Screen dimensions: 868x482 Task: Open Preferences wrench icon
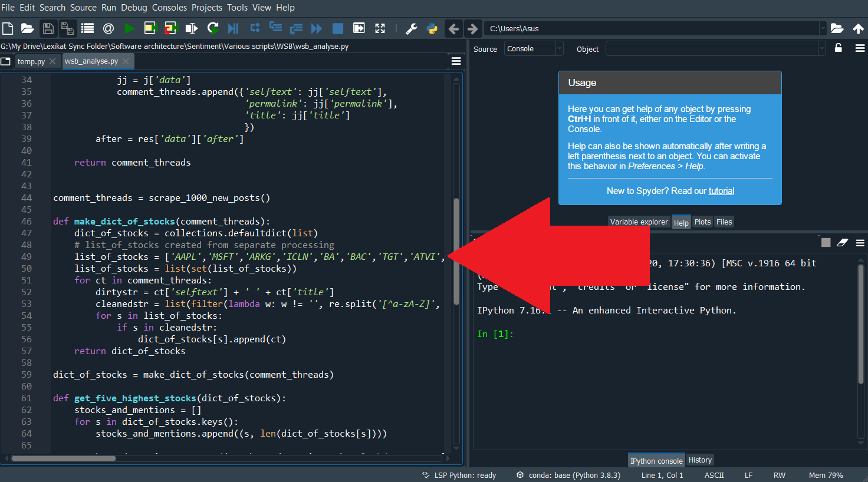(x=412, y=28)
